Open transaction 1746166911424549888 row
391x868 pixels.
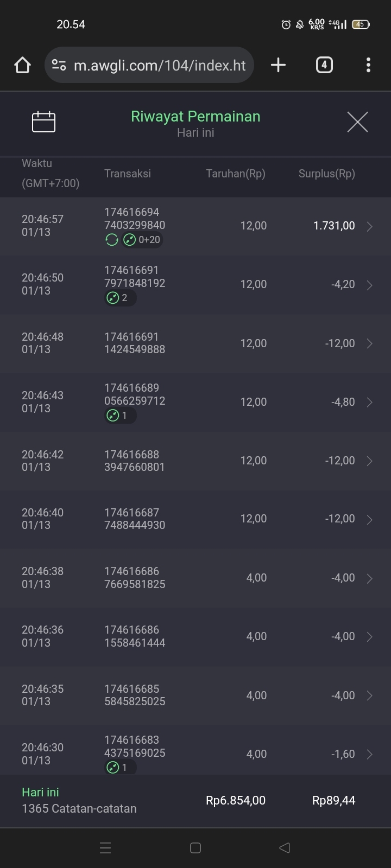pos(135,343)
